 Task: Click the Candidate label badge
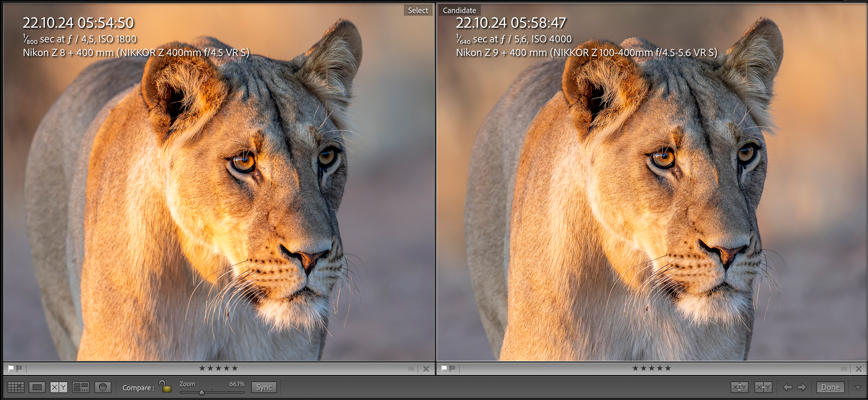459,10
